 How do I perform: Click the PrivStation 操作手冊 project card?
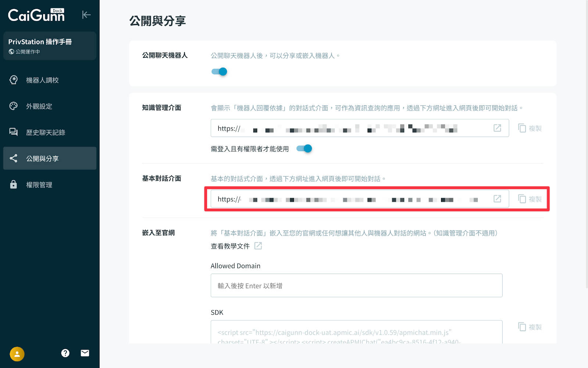coord(50,46)
